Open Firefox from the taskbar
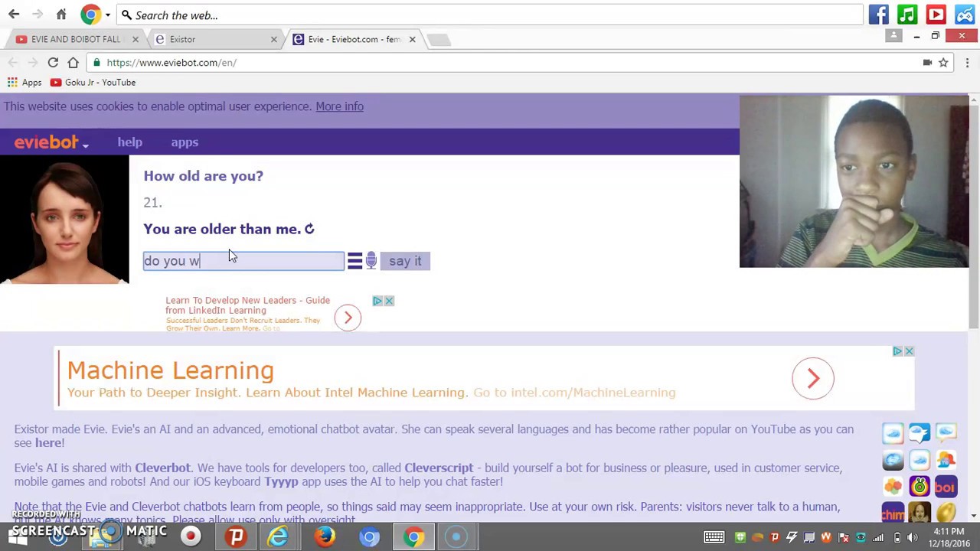 click(325, 536)
